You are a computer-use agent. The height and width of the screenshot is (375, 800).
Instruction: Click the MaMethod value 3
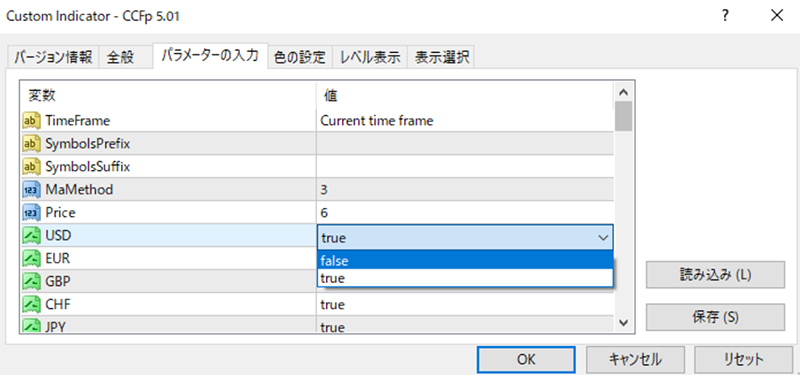tap(324, 190)
